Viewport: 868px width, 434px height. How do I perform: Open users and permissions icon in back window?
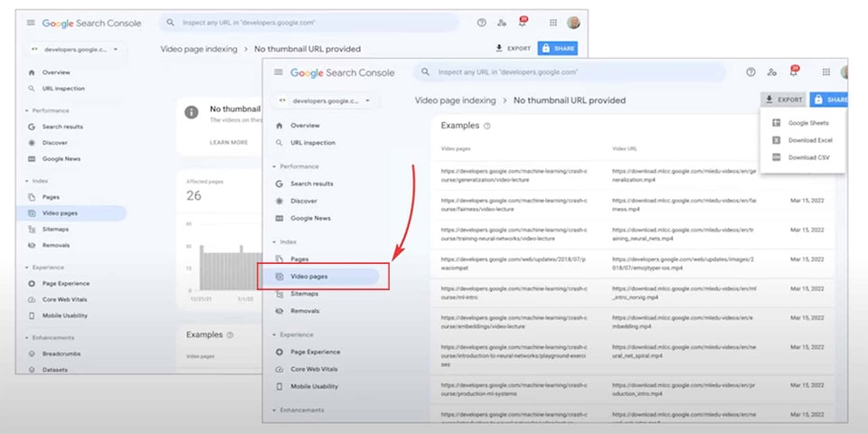coord(502,23)
